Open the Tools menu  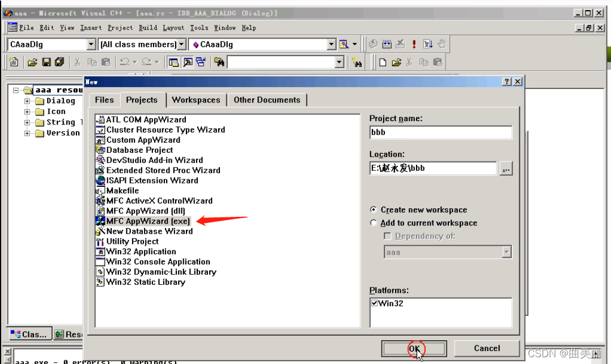(199, 28)
